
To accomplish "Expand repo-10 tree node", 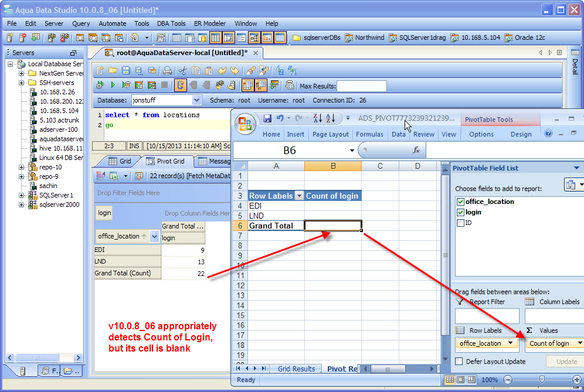I will coord(21,167).
